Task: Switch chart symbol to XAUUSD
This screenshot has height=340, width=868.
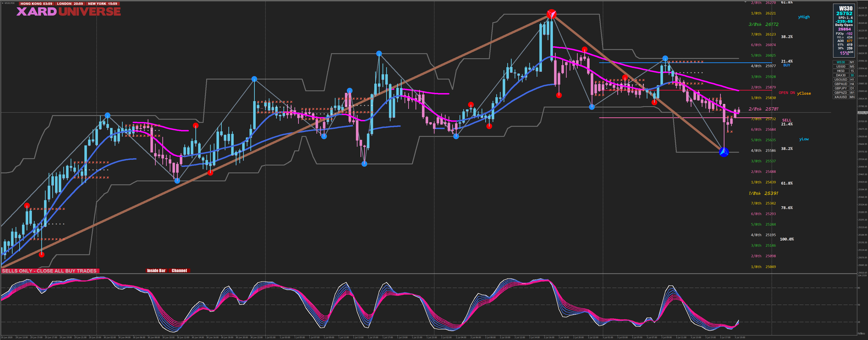Action: 840,97
